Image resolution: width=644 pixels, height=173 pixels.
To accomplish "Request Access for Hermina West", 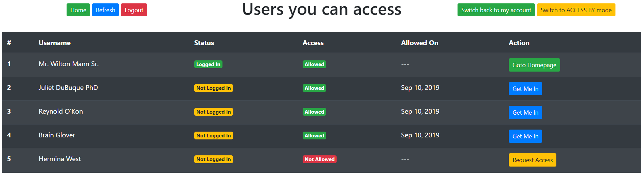I will pyautogui.click(x=532, y=160).
